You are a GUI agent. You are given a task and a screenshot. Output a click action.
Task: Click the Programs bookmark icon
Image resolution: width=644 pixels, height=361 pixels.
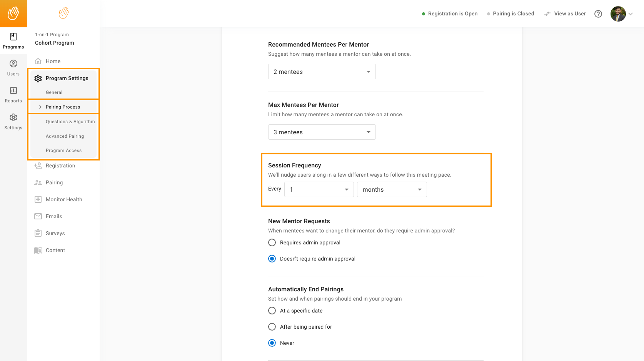pos(13,37)
